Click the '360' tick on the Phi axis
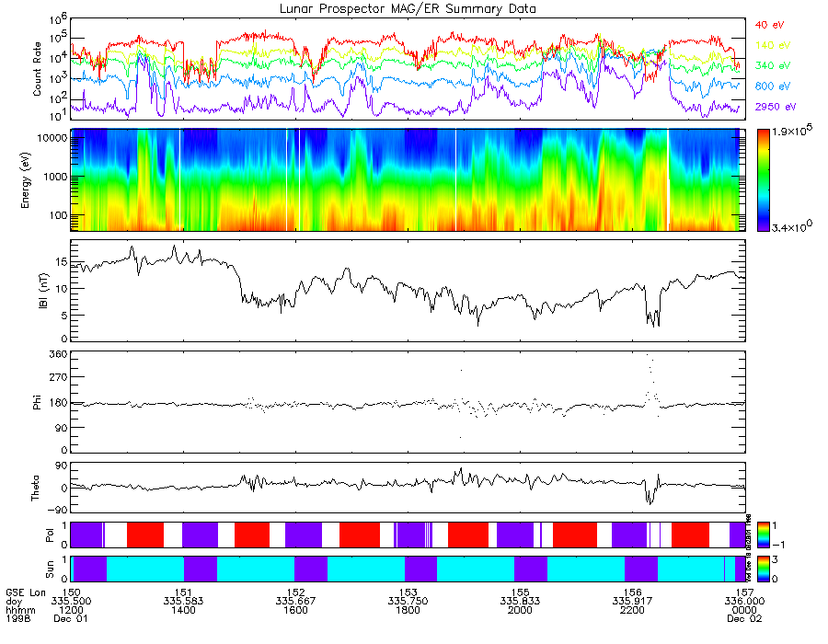Screen dimensions: 828x644 pyautogui.click(x=59, y=353)
